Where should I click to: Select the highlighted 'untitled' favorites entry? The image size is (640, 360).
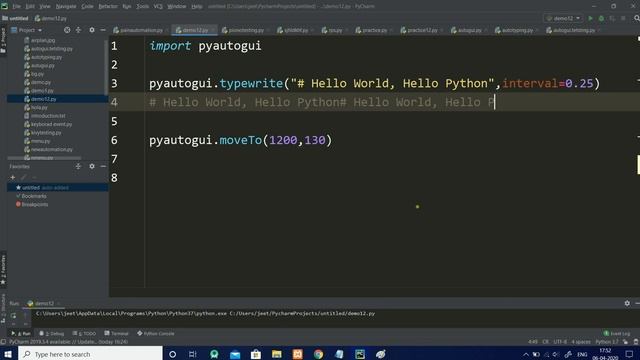coord(57,188)
